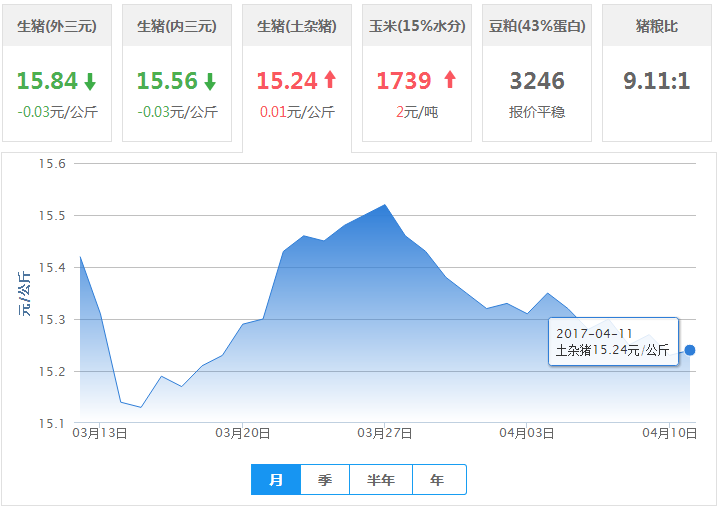Switch the chart to 季 range

point(325,480)
